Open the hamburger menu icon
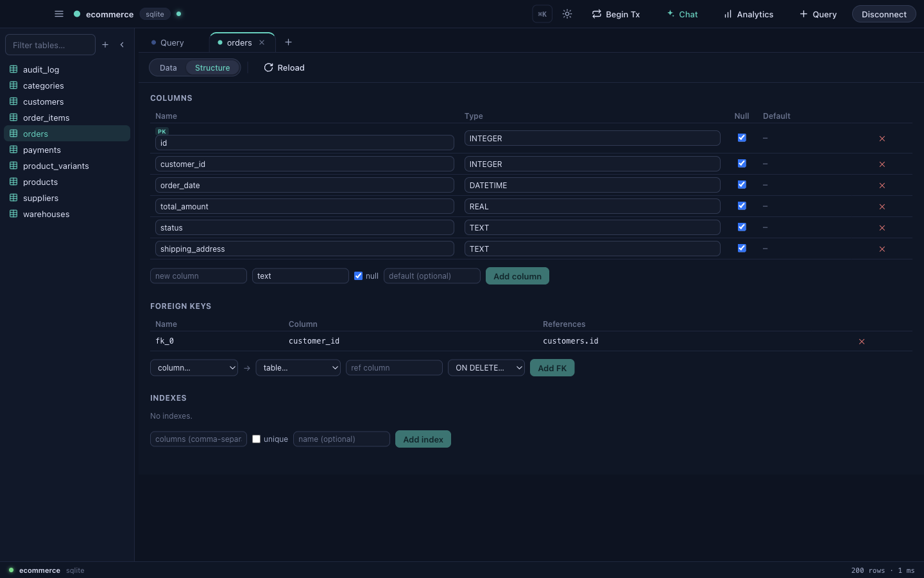924x578 pixels. (59, 13)
